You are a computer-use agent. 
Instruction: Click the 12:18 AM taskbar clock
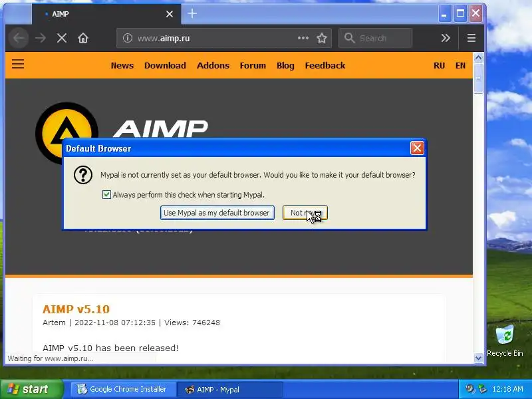tap(507, 389)
